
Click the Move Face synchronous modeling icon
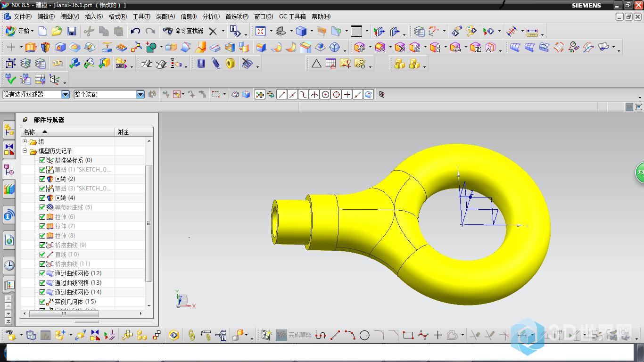point(360,47)
